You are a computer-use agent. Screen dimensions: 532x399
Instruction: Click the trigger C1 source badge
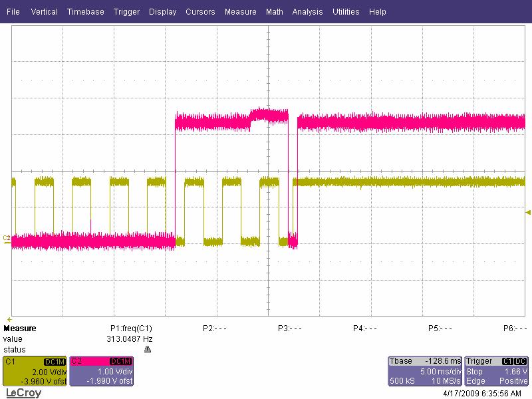pyautogui.click(x=507, y=361)
